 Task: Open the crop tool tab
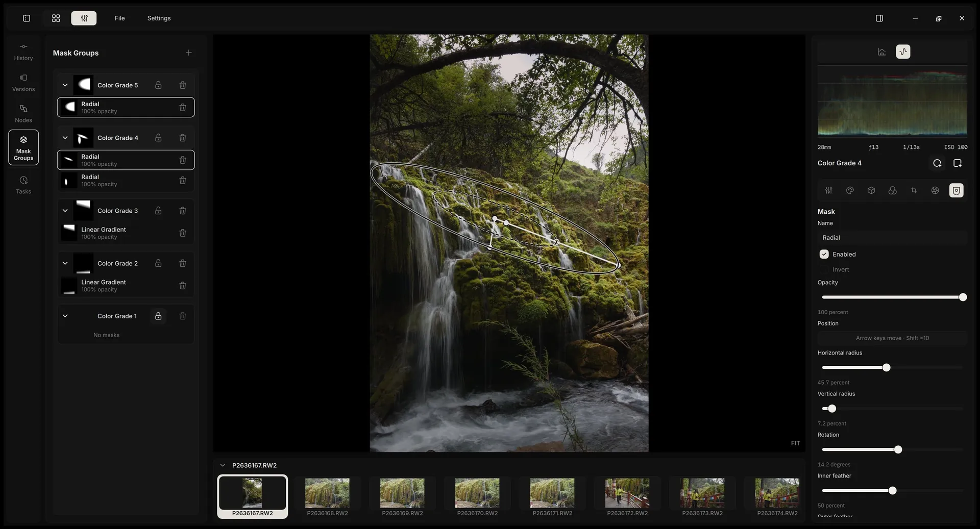pyautogui.click(x=914, y=191)
